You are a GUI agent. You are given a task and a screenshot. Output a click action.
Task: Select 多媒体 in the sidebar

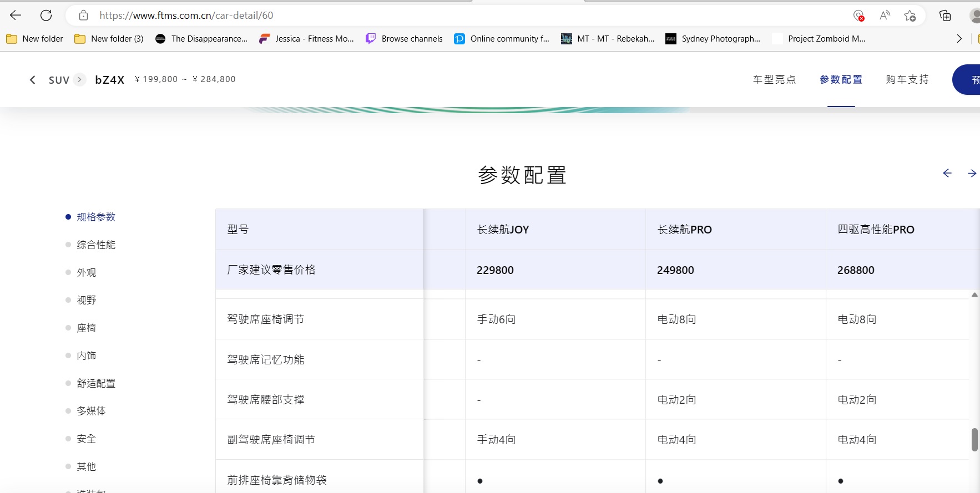point(91,411)
